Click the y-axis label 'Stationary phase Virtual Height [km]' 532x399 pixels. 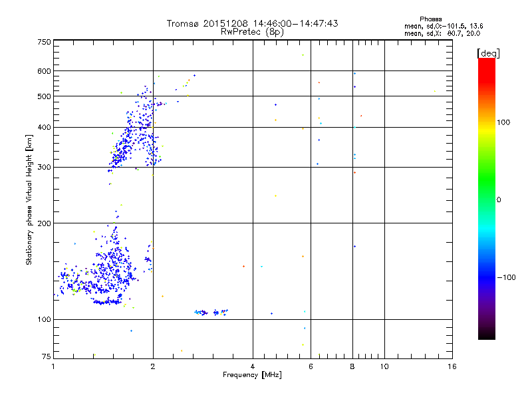pyautogui.click(x=29, y=199)
